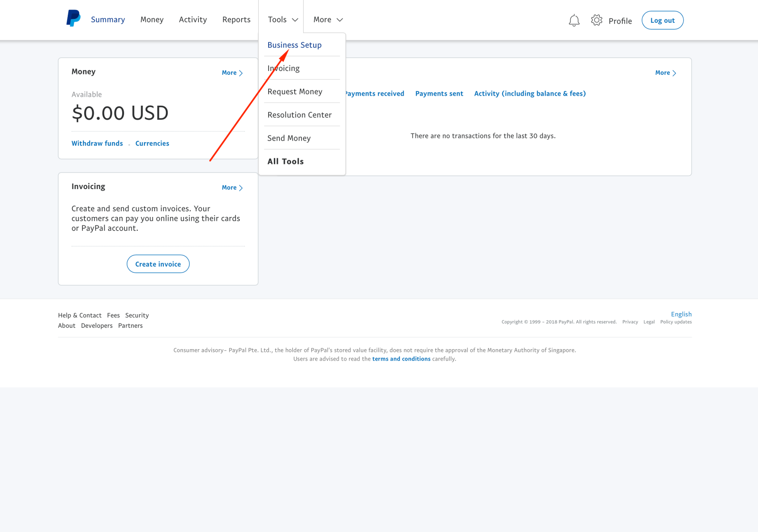
Task: Open Help & Contact footer link
Action: click(x=80, y=315)
